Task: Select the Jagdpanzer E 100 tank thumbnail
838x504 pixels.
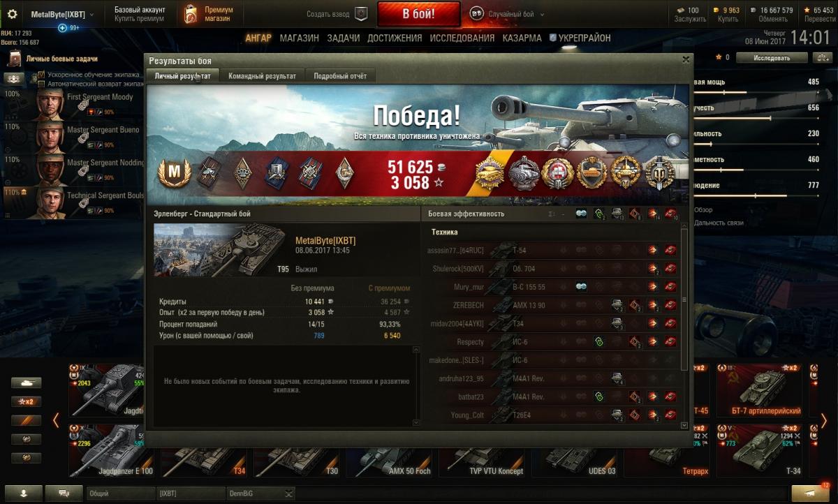Action: (112, 450)
